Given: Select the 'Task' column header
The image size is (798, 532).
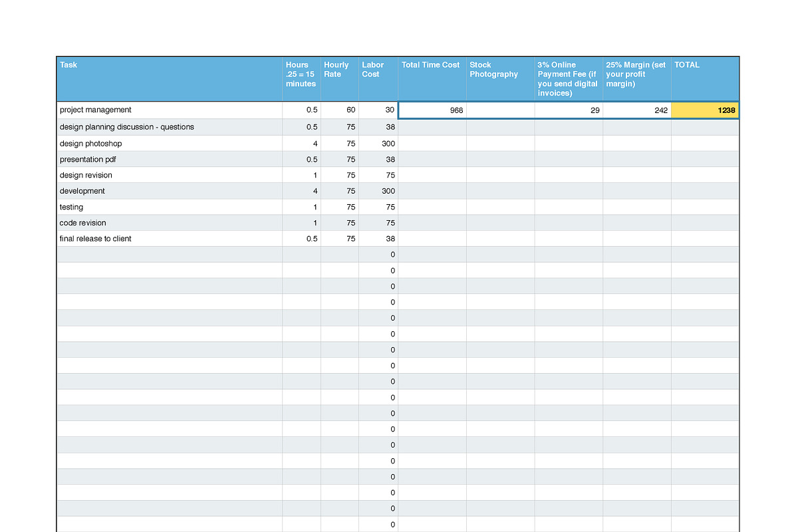Looking at the screenshot, I should (x=170, y=79).
